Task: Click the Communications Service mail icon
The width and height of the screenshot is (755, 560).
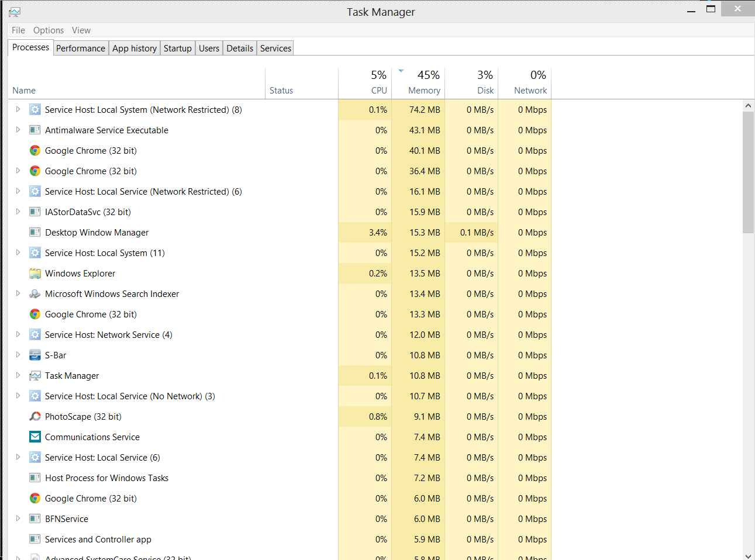Action: (35, 437)
